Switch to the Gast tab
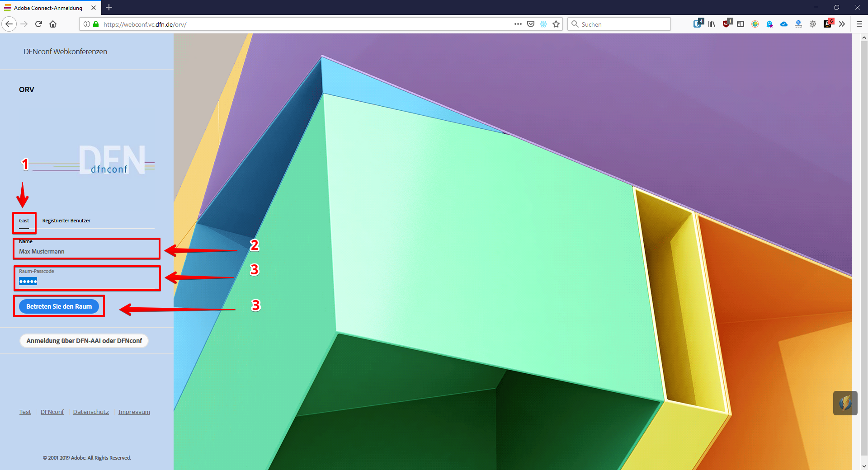Screen dimensions: 868x470 point(24,221)
